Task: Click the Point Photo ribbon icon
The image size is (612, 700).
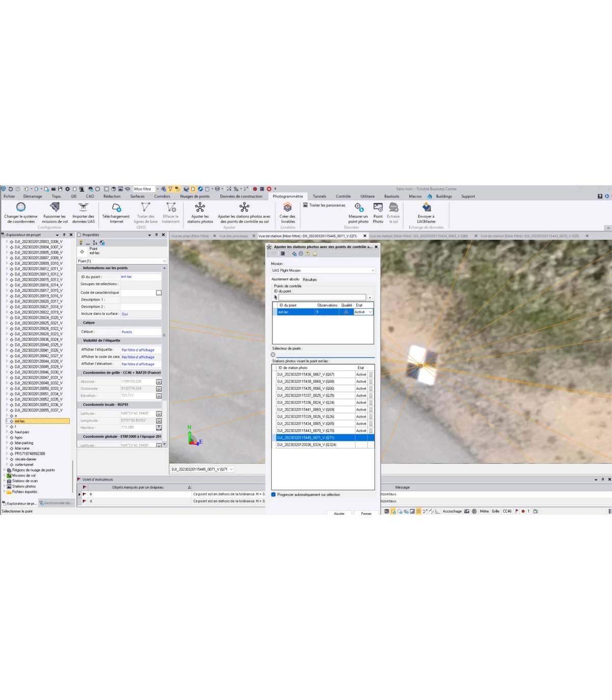Action: point(378,207)
